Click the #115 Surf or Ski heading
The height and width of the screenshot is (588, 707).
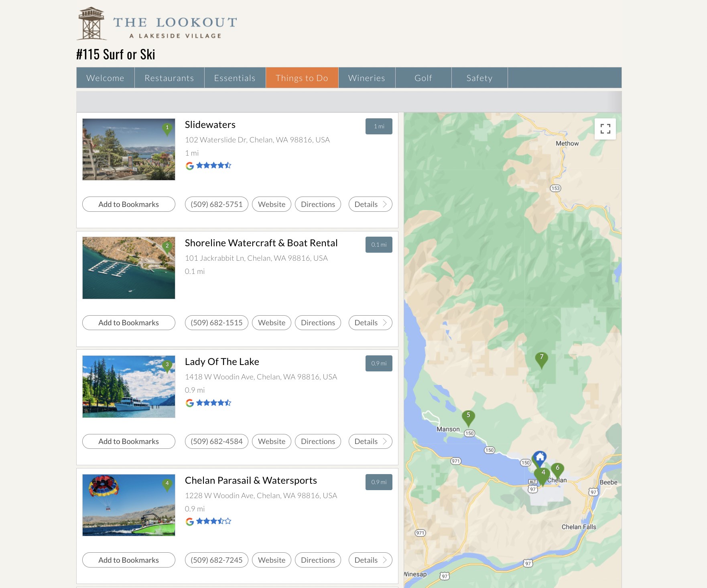[116, 54]
